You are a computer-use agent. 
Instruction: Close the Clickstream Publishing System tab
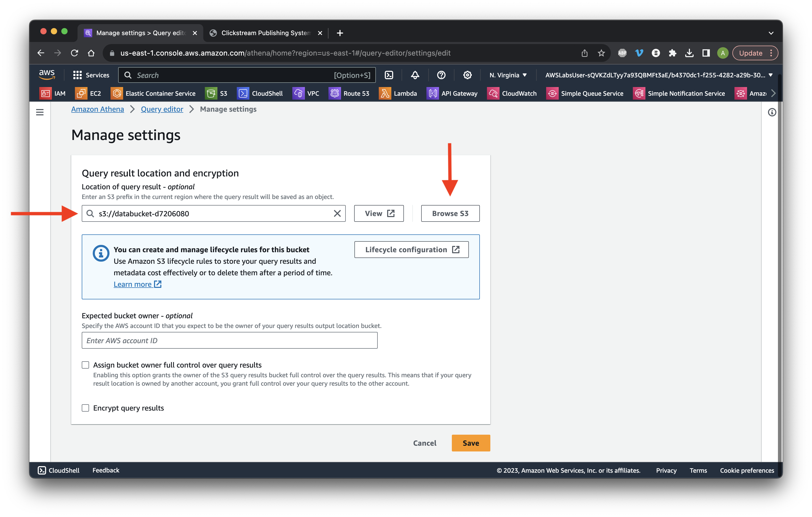[320, 33]
